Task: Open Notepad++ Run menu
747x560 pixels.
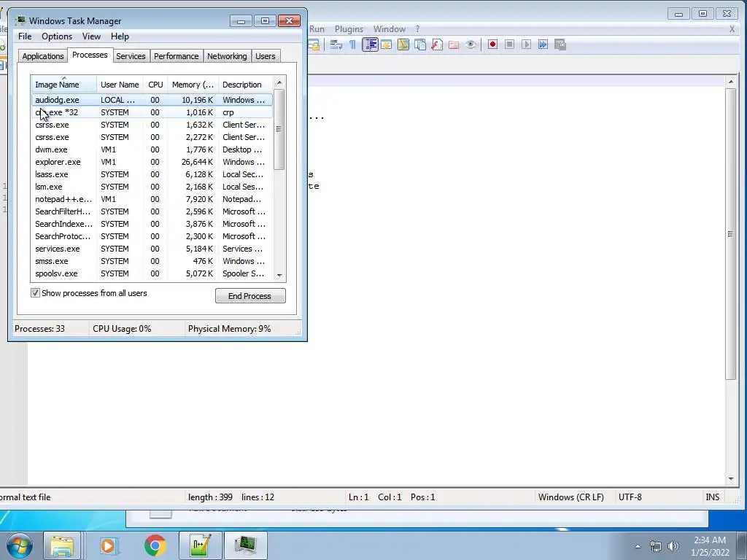Action: [317, 29]
